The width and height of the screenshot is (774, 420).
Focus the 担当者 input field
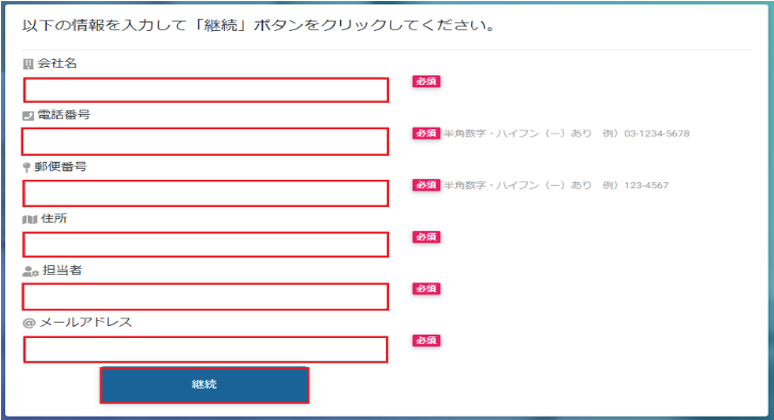pos(205,297)
